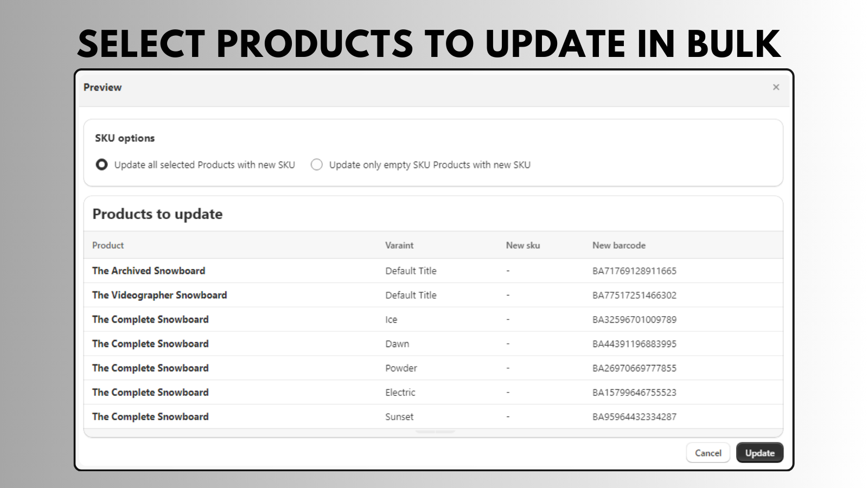Image resolution: width=868 pixels, height=488 pixels.
Task: Click the Product column header
Action: coord(108,245)
